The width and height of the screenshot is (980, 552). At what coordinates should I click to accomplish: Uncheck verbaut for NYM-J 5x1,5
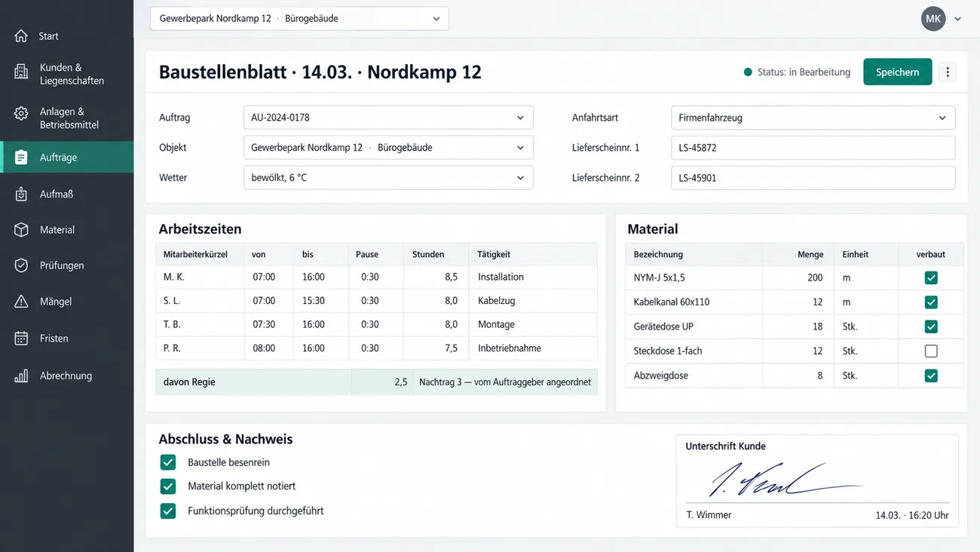click(x=931, y=278)
